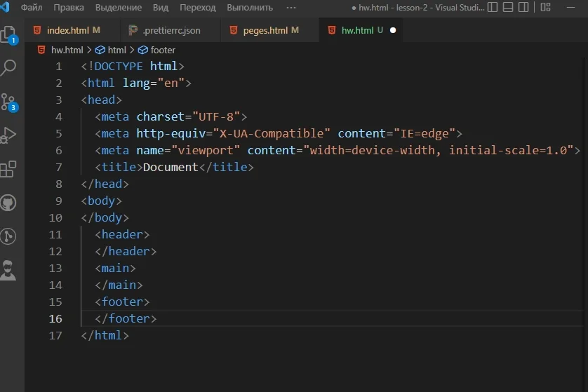Screen dimensions: 588x392
Task: Click html element in the breadcrumb
Action: pos(116,50)
